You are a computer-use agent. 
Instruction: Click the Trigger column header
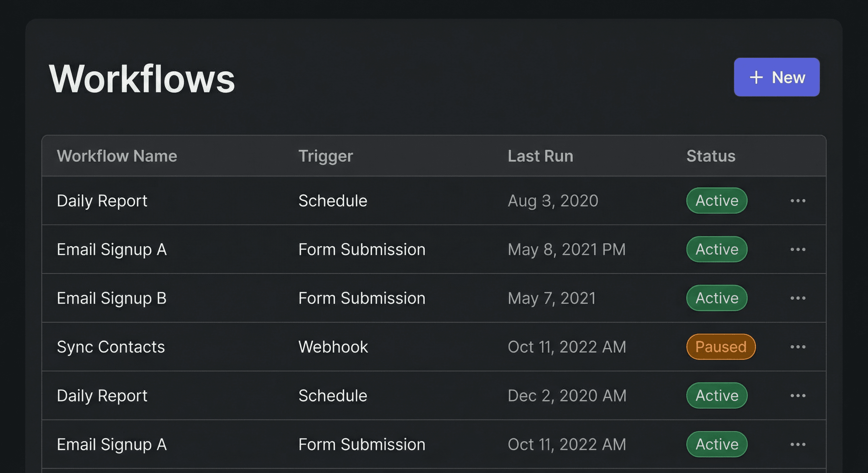[x=325, y=156]
